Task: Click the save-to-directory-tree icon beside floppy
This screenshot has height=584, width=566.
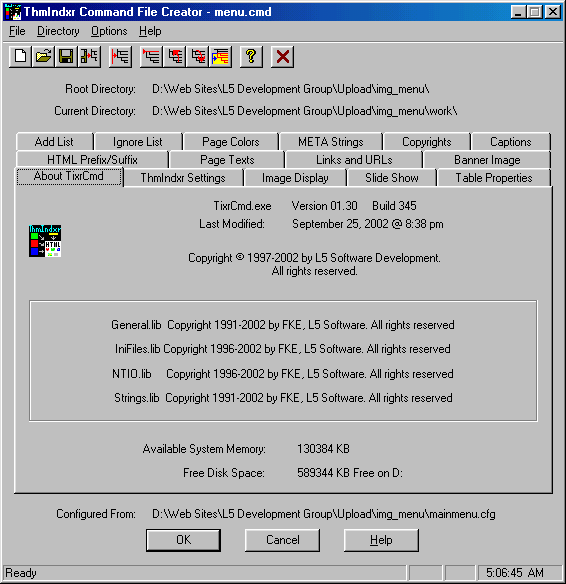Action: tap(89, 57)
